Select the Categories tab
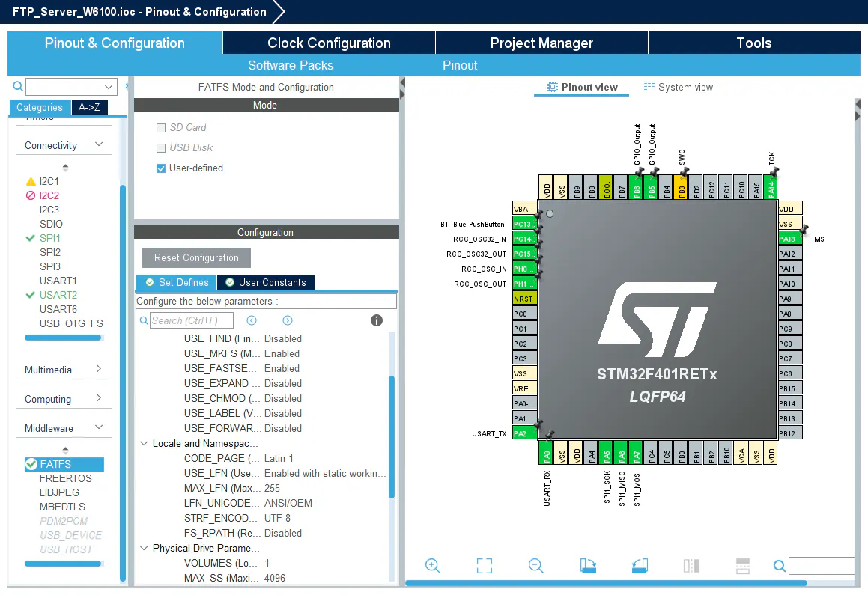 tap(40, 107)
